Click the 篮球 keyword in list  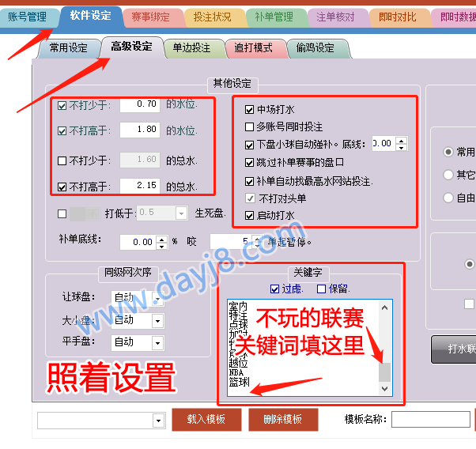240,382
